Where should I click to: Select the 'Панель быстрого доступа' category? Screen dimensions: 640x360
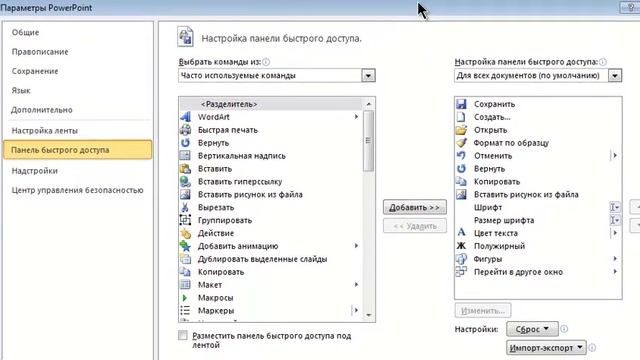[x=78, y=150]
